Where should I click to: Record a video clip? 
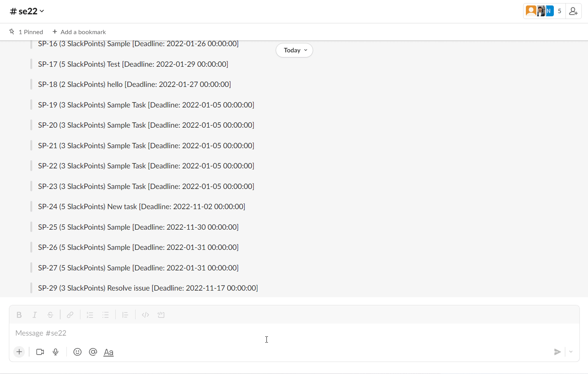click(x=40, y=352)
